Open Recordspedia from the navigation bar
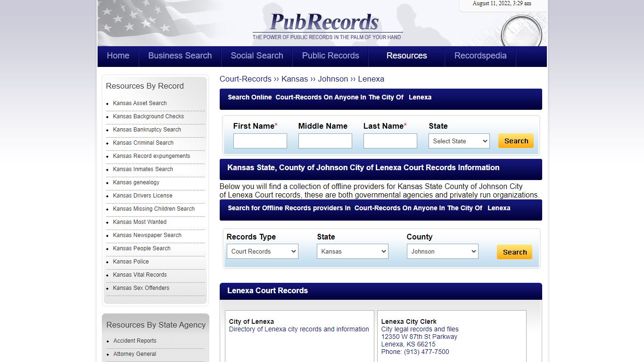Image resolution: width=644 pixels, height=362 pixels. 480,56
